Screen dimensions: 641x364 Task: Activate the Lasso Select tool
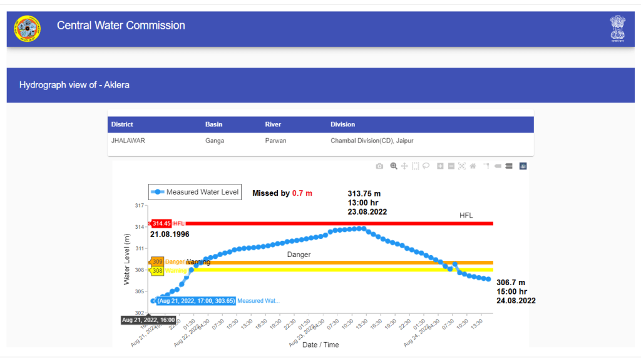(x=426, y=166)
